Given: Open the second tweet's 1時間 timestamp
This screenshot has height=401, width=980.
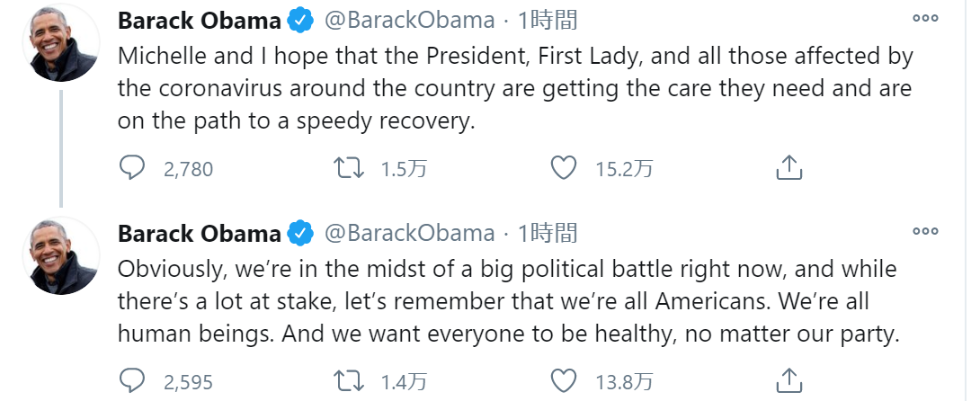Looking at the screenshot, I should [547, 235].
